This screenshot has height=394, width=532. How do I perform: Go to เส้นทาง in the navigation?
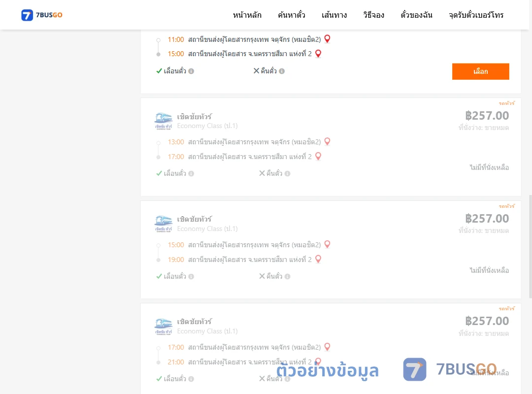(334, 15)
